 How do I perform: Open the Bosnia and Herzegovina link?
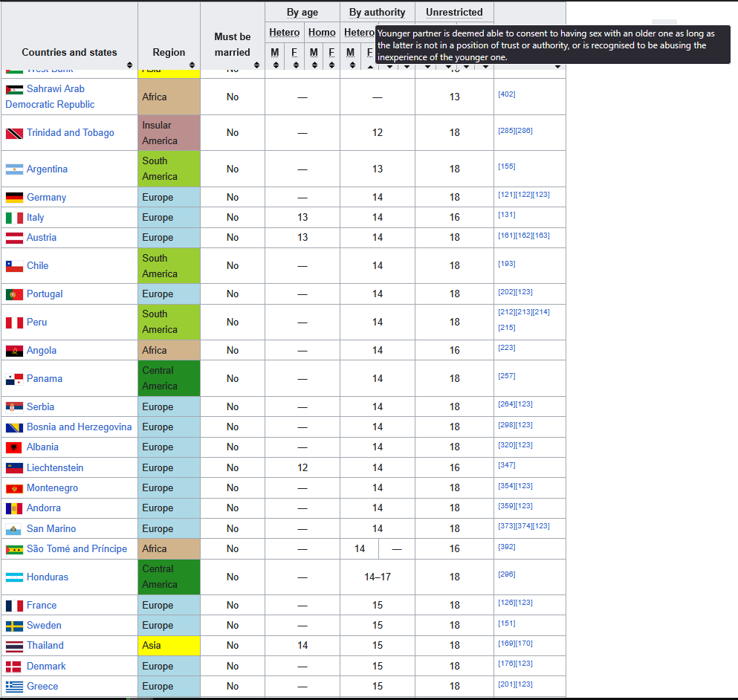pos(79,427)
